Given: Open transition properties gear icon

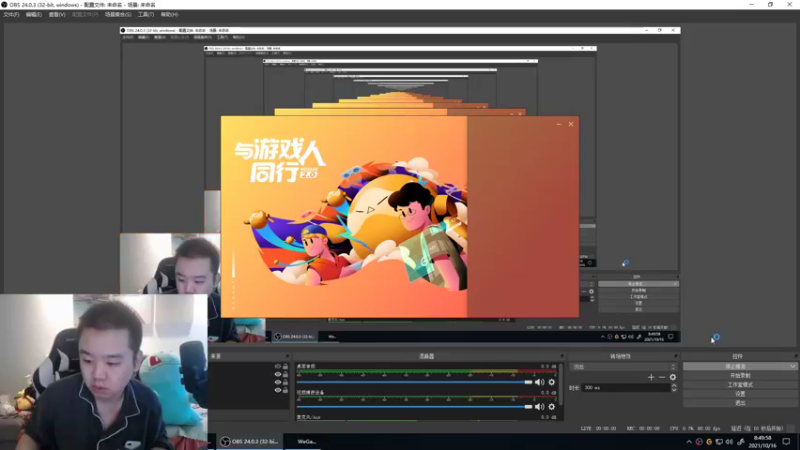Looking at the screenshot, I should pyautogui.click(x=673, y=377).
